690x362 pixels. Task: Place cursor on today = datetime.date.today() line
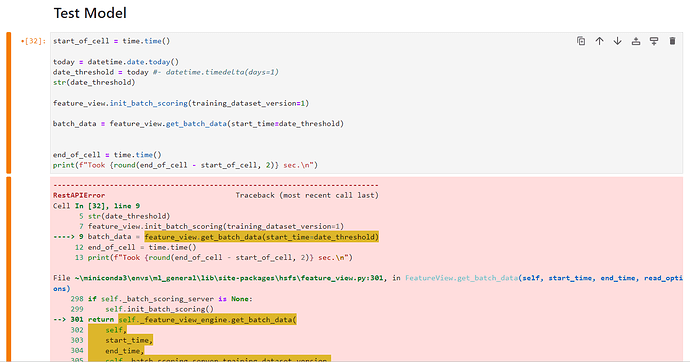[x=116, y=62]
